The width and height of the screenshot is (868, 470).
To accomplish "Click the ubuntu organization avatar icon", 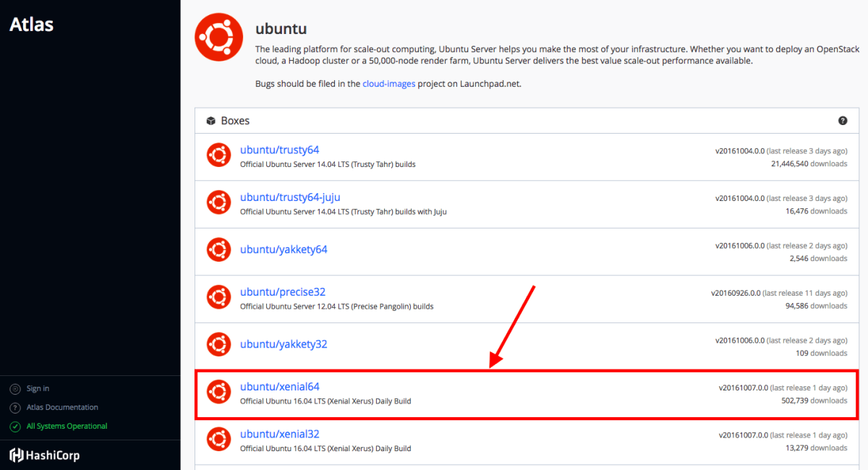I will click(218, 36).
